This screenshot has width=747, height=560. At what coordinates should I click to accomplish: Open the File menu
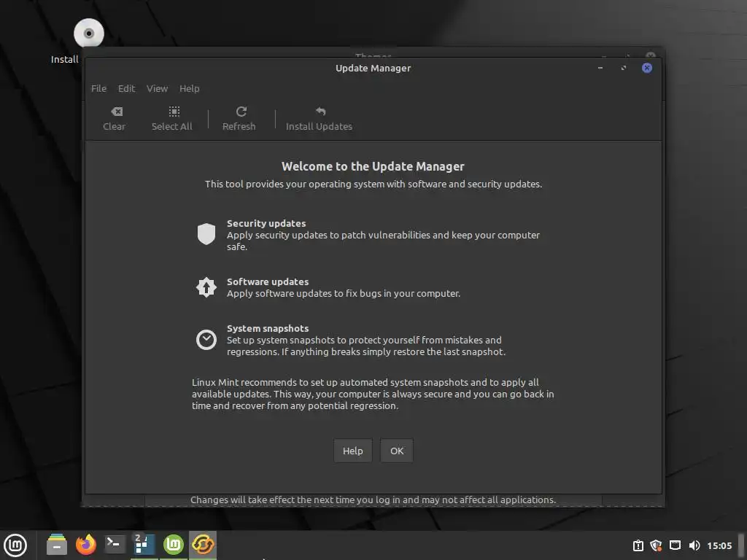[x=98, y=88]
